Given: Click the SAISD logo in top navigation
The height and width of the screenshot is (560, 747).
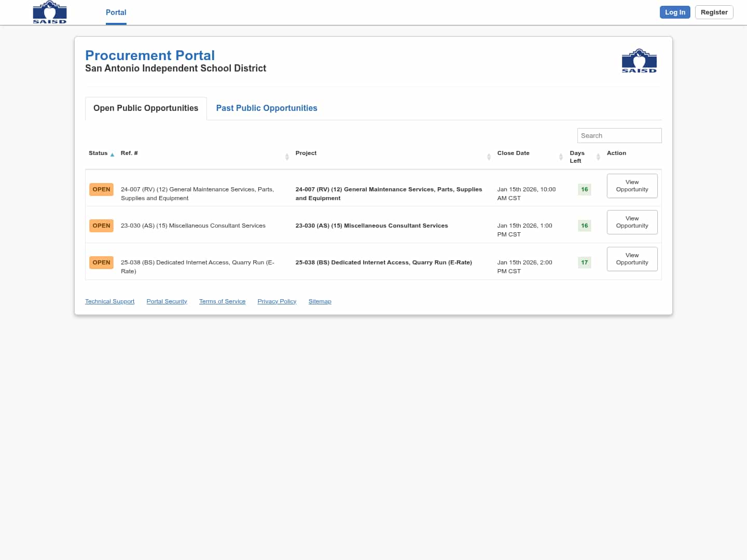Looking at the screenshot, I should tap(50, 12).
